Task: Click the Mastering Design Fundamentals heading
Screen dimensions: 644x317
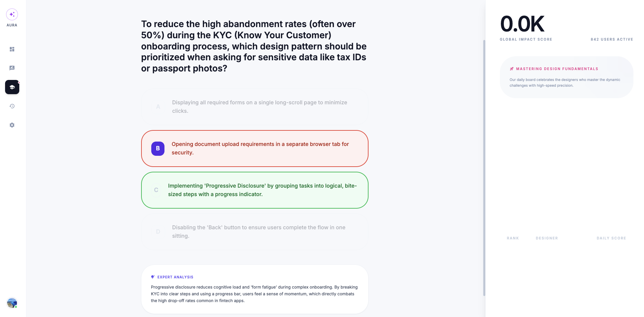Action: point(557,69)
